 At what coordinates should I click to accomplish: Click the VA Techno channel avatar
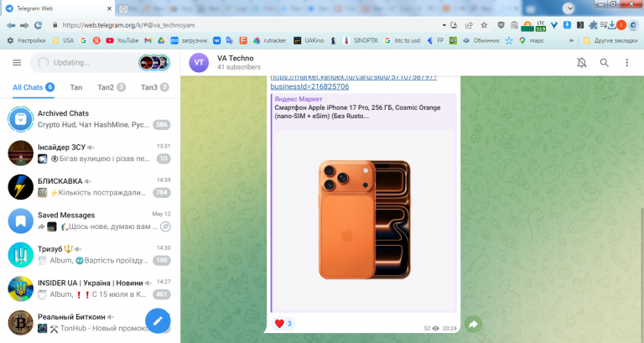pyautogui.click(x=199, y=62)
